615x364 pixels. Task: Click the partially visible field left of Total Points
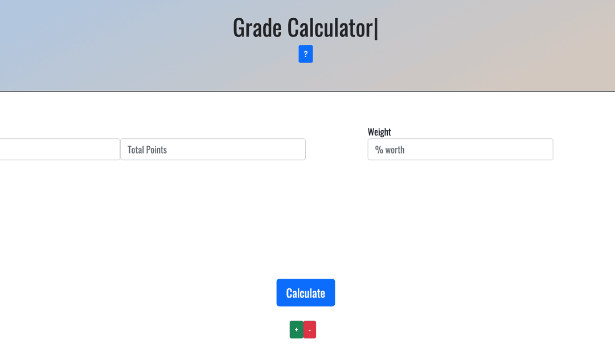pyautogui.click(x=60, y=149)
